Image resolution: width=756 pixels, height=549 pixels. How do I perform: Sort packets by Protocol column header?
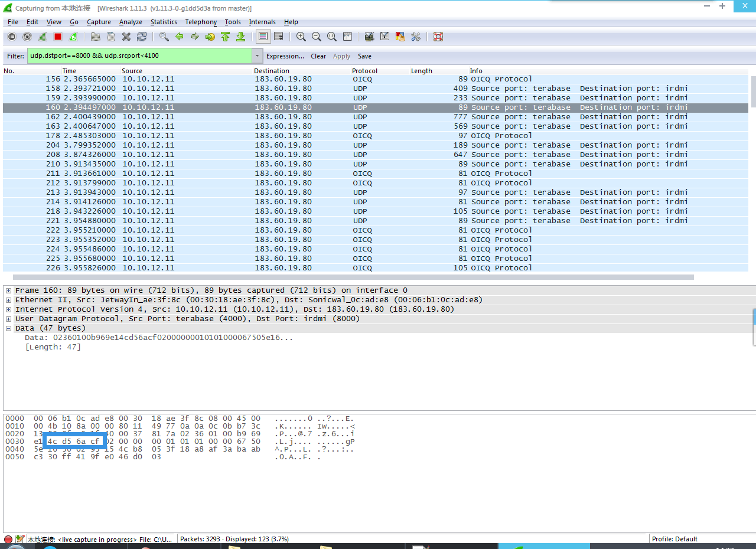pyautogui.click(x=365, y=71)
